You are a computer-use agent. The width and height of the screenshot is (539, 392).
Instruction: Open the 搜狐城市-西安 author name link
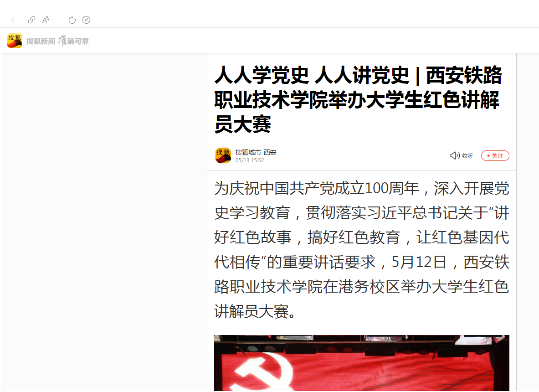(256, 152)
